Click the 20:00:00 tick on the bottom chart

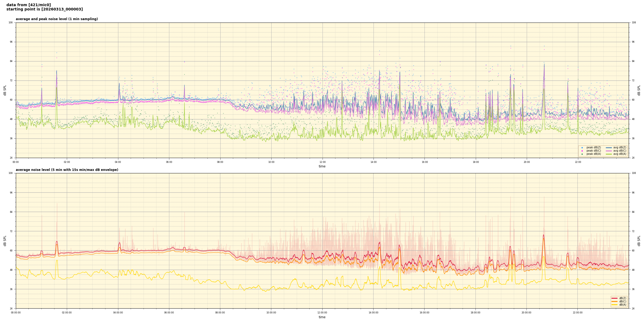click(x=526, y=313)
